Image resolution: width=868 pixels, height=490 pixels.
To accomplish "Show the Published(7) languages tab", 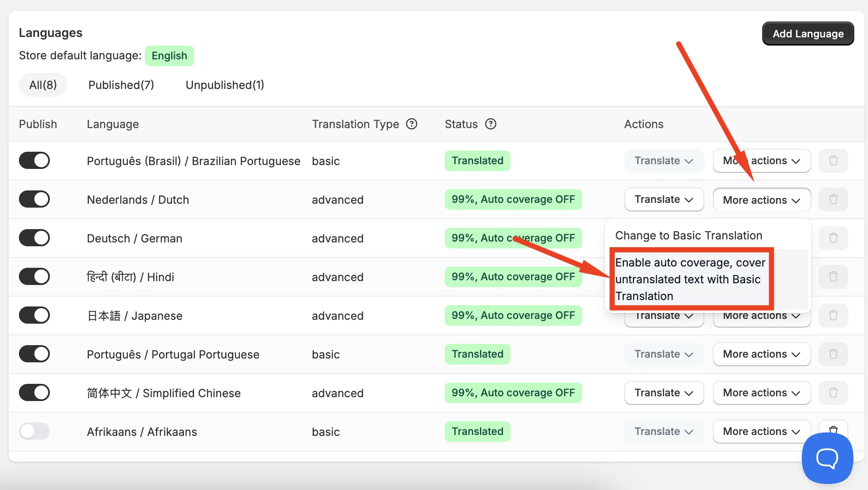I will click(121, 85).
